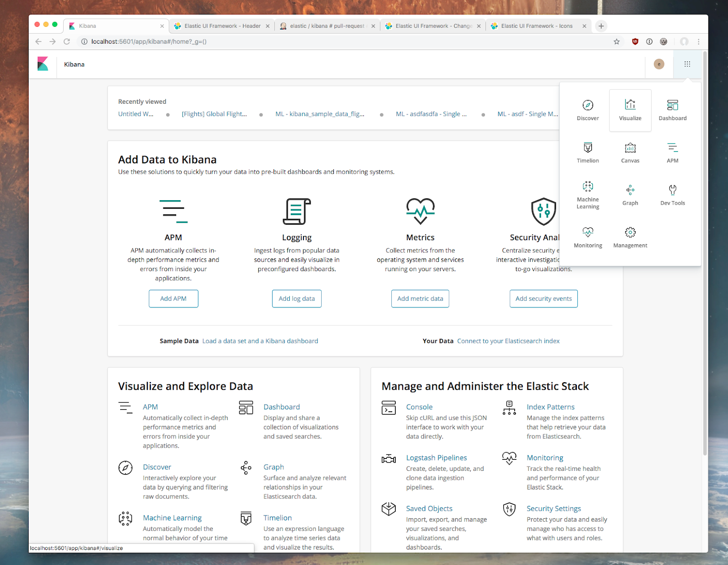Open recently viewed Untitled W... link
This screenshot has height=565, width=728.
tap(136, 114)
